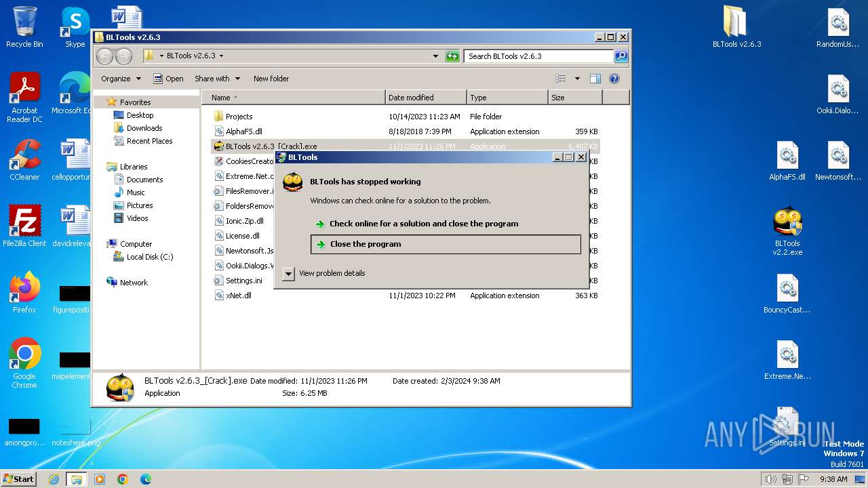Image resolution: width=868 pixels, height=488 pixels.
Task: Change the view with the views icon
Action: point(560,79)
